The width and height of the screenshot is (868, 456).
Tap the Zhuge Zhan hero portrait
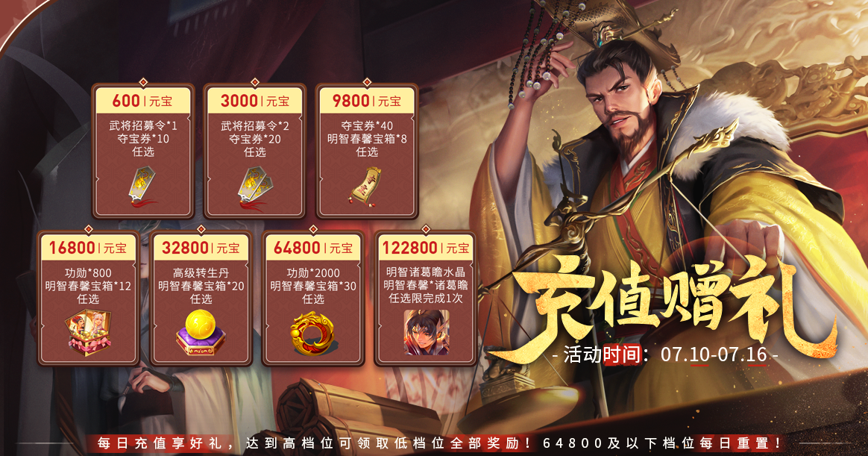[426, 332]
